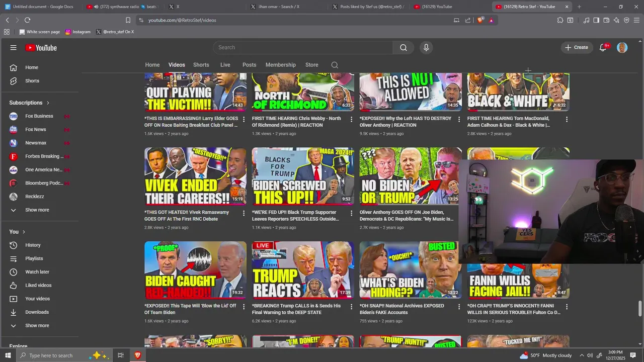Open Vivek Ramaswamy GOES OFF video title
Image resolution: width=644 pixels, height=362 pixels.
pyautogui.click(x=187, y=215)
